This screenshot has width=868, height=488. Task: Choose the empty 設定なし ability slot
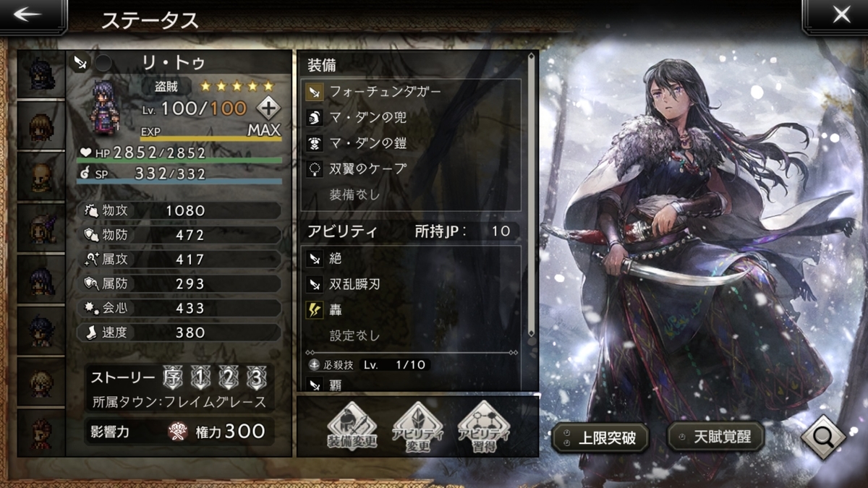[x=411, y=335]
